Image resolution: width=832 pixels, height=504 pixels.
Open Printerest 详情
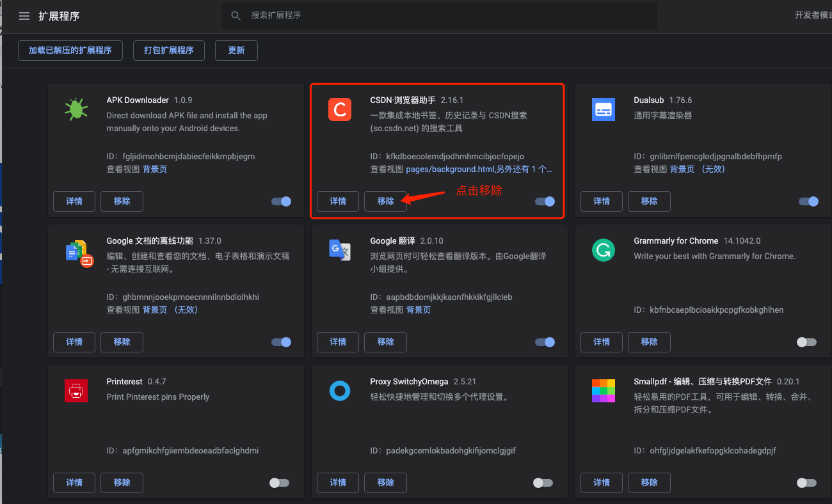74,482
